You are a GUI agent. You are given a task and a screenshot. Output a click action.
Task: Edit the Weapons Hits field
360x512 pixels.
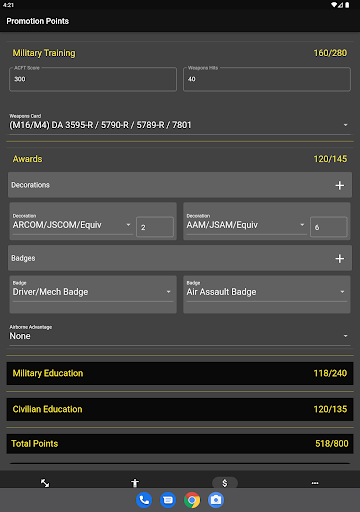click(267, 79)
